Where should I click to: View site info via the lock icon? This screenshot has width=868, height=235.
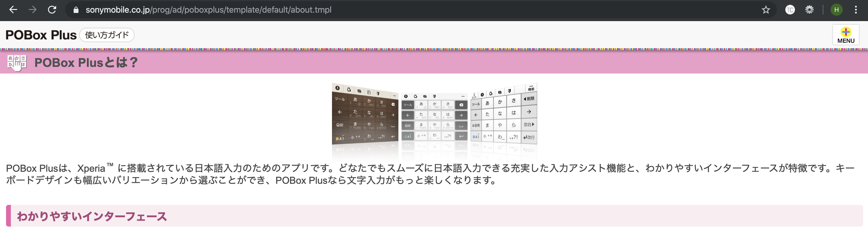click(x=76, y=10)
